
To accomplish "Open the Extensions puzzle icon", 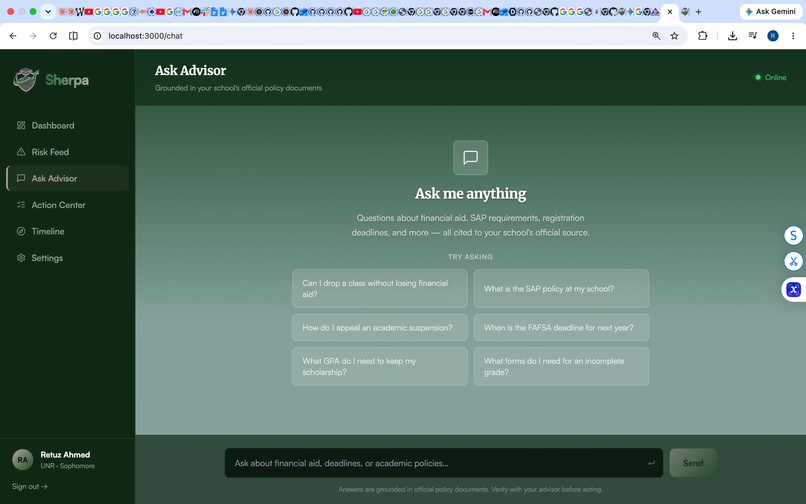I will [x=702, y=35].
